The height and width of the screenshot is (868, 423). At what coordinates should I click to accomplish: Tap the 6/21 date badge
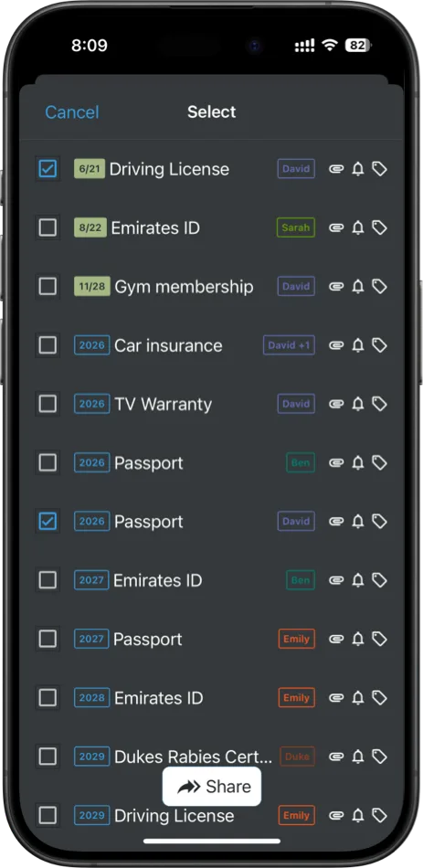(x=90, y=169)
